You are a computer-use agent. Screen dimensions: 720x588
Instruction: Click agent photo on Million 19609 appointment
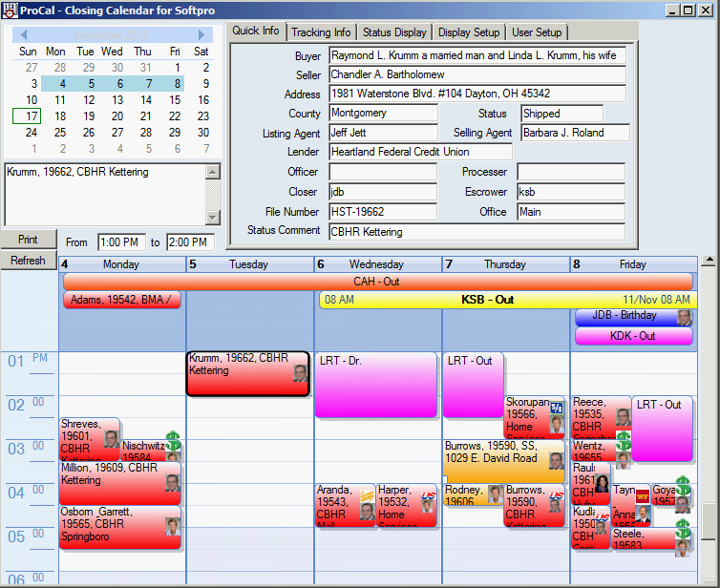pos(173,483)
